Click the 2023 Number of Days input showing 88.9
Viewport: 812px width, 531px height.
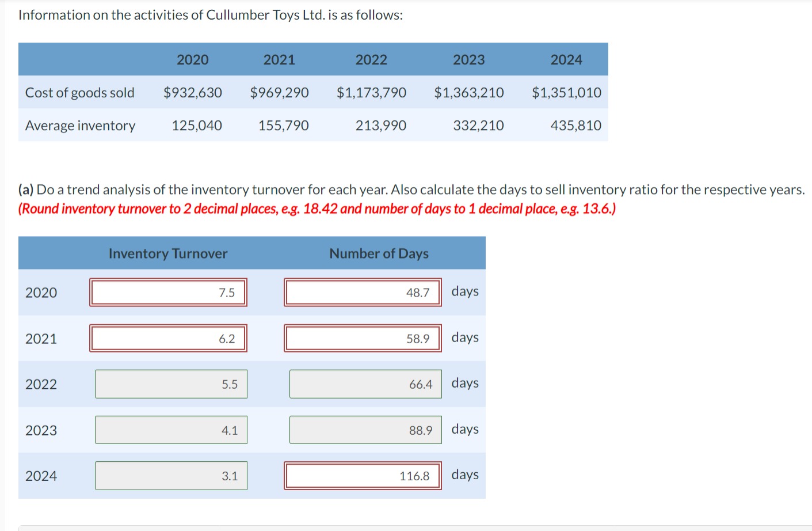click(365, 430)
